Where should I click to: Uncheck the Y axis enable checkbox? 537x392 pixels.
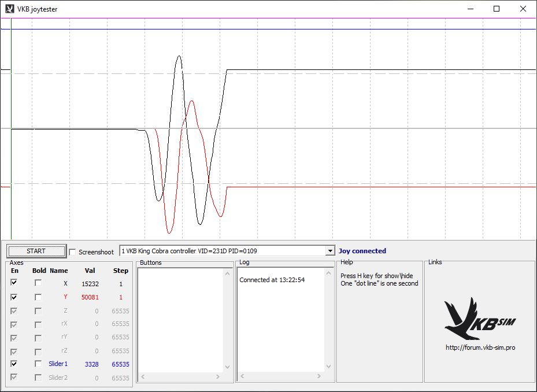coord(14,297)
